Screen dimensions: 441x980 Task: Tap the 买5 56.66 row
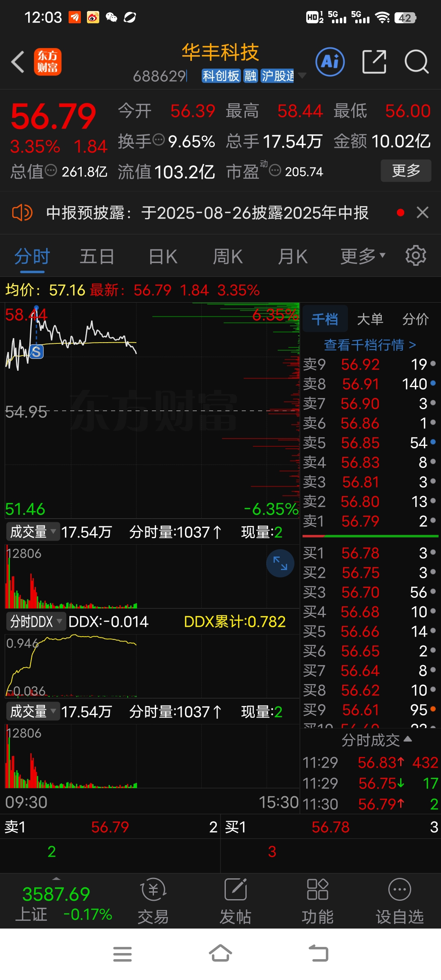tap(370, 631)
